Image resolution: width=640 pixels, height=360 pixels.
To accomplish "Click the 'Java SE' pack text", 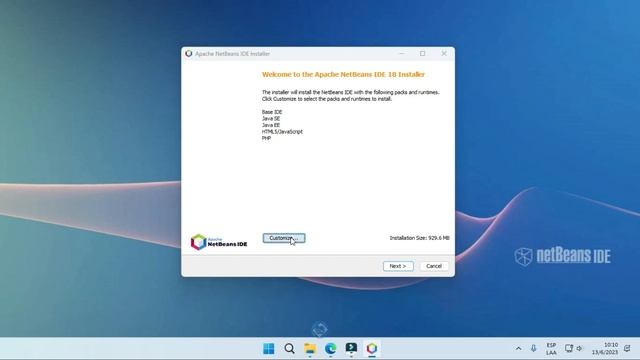I will (271, 118).
